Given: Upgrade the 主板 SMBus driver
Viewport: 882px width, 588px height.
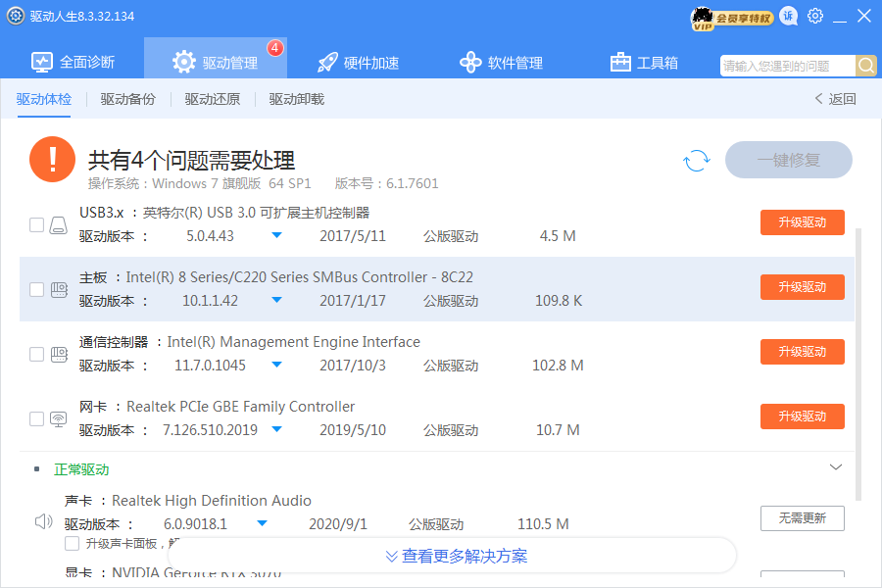Looking at the screenshot, I should (x=802, y=287).
